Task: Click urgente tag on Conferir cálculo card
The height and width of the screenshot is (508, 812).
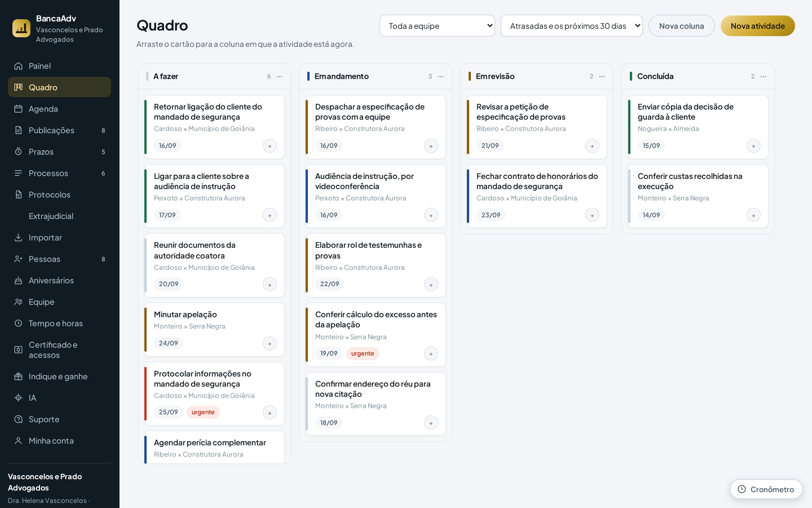Action: pos(363,353)
